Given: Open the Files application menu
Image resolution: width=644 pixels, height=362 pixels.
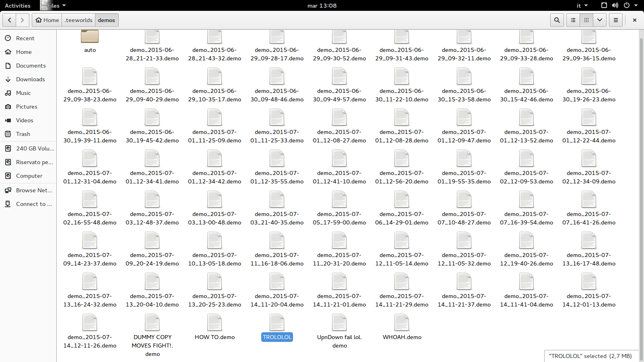Looking at the screenshot, I should coord(54,6).
